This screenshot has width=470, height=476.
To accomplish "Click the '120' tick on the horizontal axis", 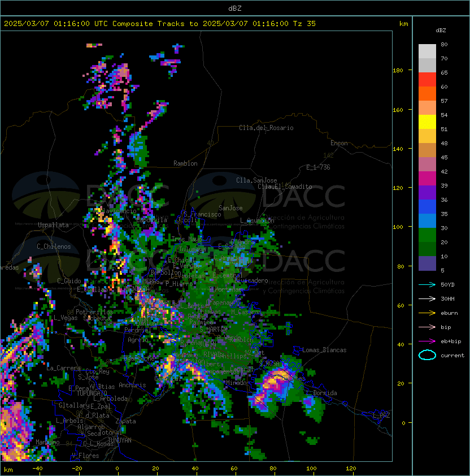I will coord(351,469).
